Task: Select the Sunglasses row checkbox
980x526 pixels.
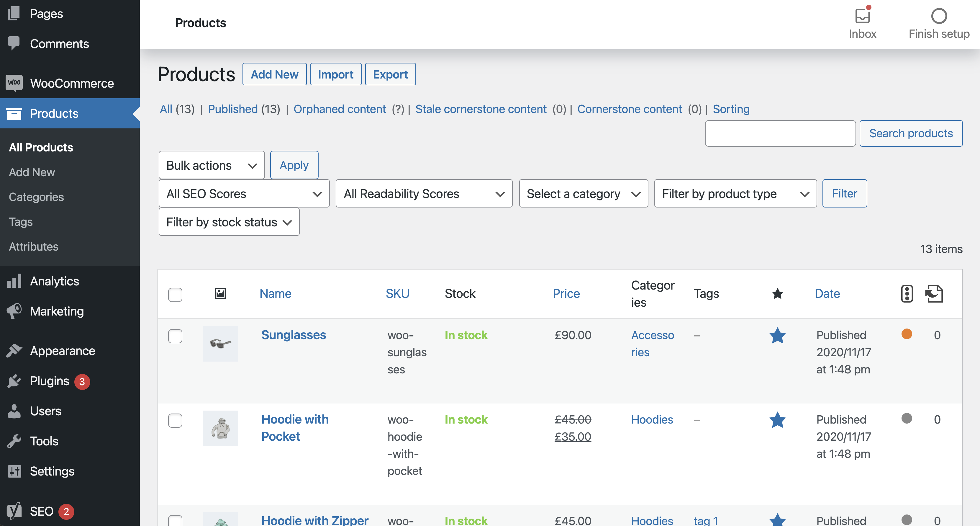Action: (175, 336)
